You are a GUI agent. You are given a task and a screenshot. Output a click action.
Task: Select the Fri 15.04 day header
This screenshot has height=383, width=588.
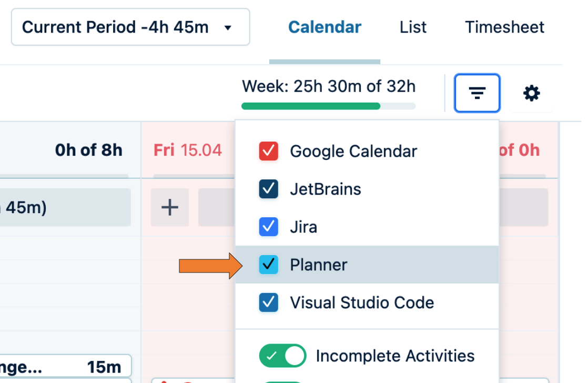coord(188,150)
